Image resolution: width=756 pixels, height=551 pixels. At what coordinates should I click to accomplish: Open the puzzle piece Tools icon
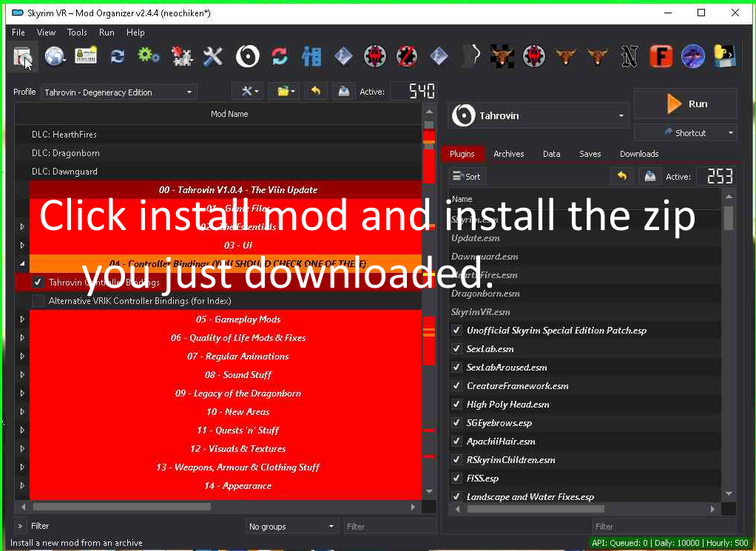point(182,56)
